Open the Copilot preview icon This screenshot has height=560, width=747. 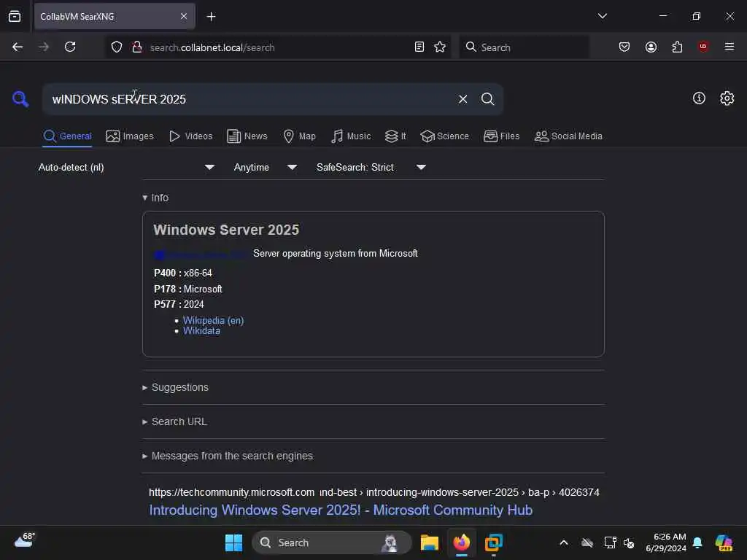click(724, 542)
